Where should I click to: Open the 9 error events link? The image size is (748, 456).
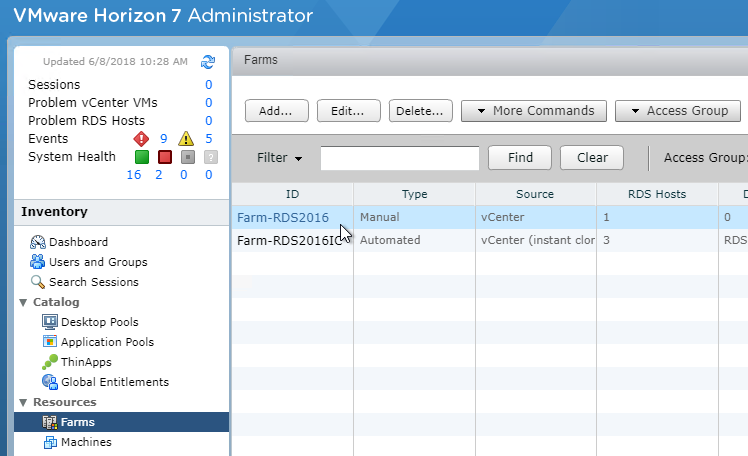(164, 139)
